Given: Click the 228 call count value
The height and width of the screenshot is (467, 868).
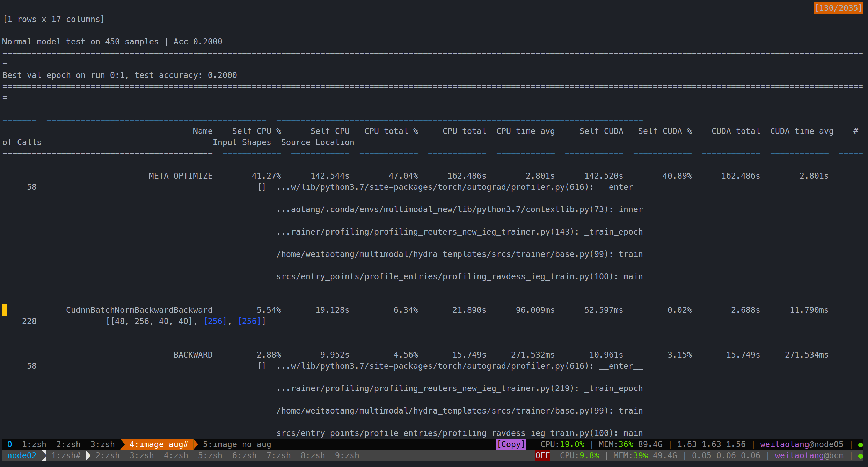Looking at the screenshot, I should (x=29, y=321).
